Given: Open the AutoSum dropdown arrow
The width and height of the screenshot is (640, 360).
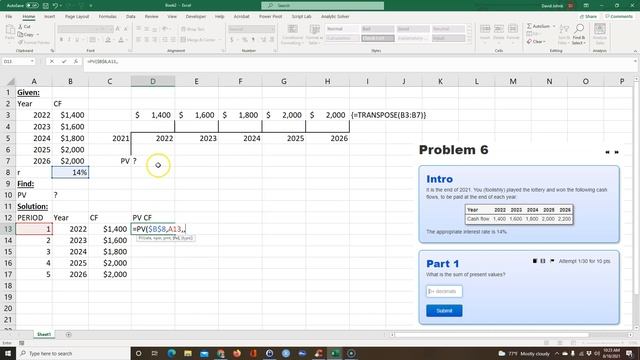Looking at the screenshot, I should pos(554,26).
